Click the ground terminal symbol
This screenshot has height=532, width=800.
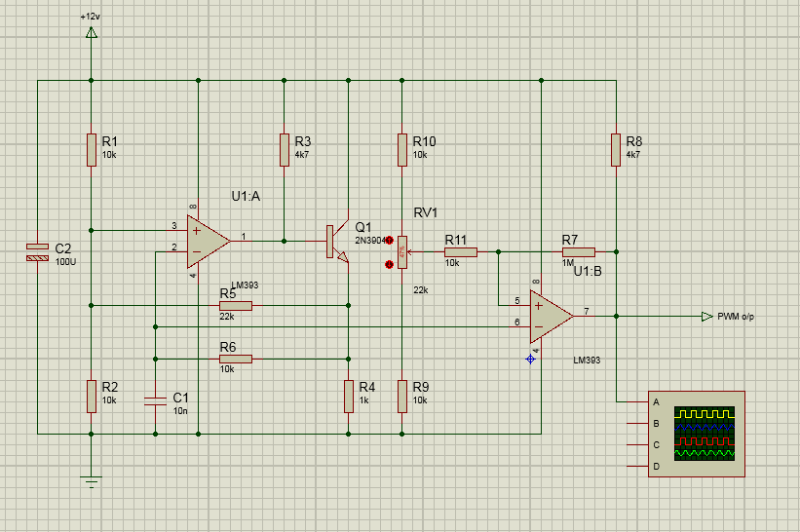pos(92,482)
